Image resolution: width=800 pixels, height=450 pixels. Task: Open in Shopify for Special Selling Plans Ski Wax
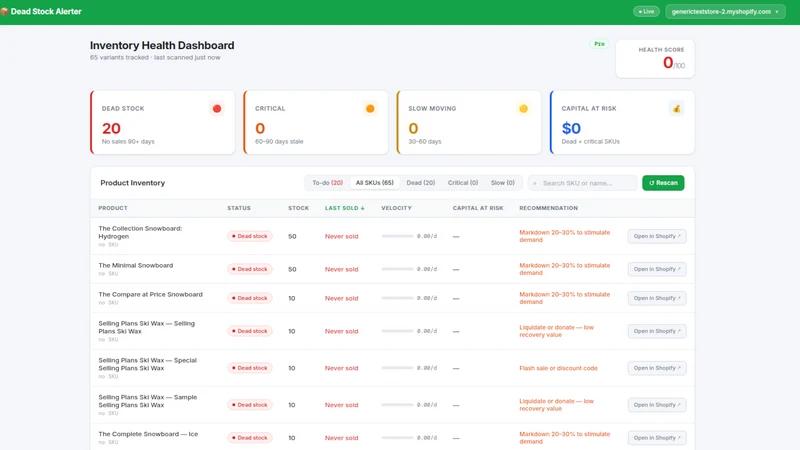click(x=657, y=368)
